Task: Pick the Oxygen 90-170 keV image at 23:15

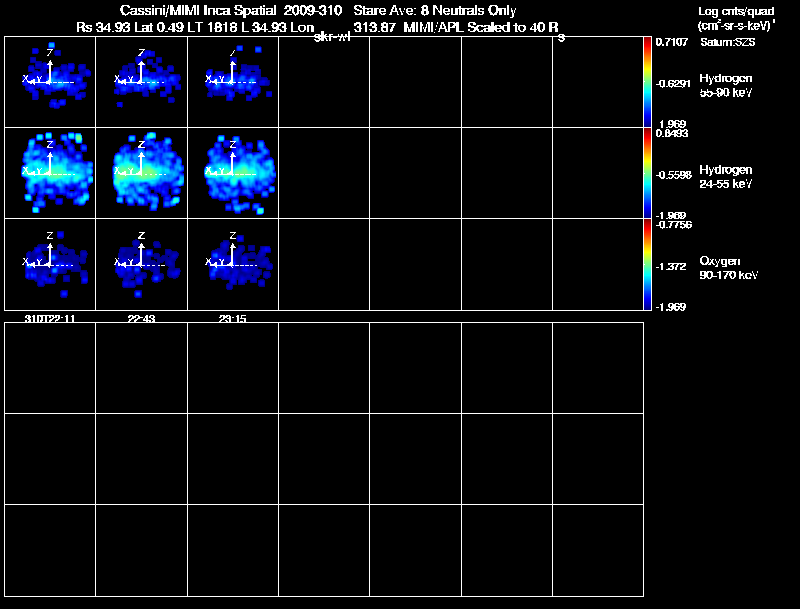Action: click(x=233, y=264)
